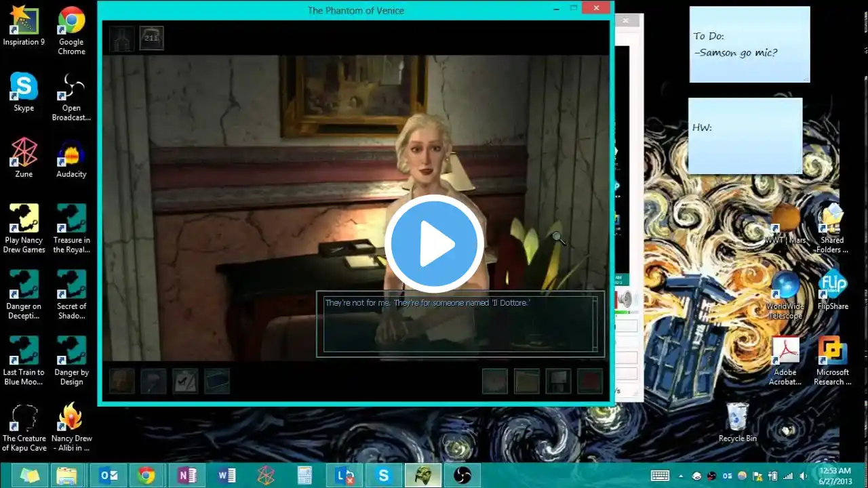This screenshot has height=488, width=868.
Task: Open the checklist task list icon in game
Action: (185, 381)
